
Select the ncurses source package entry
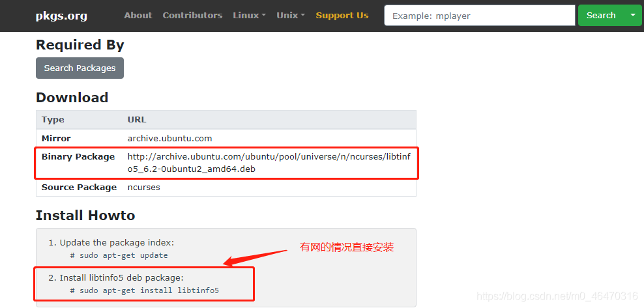pos(143,188)
